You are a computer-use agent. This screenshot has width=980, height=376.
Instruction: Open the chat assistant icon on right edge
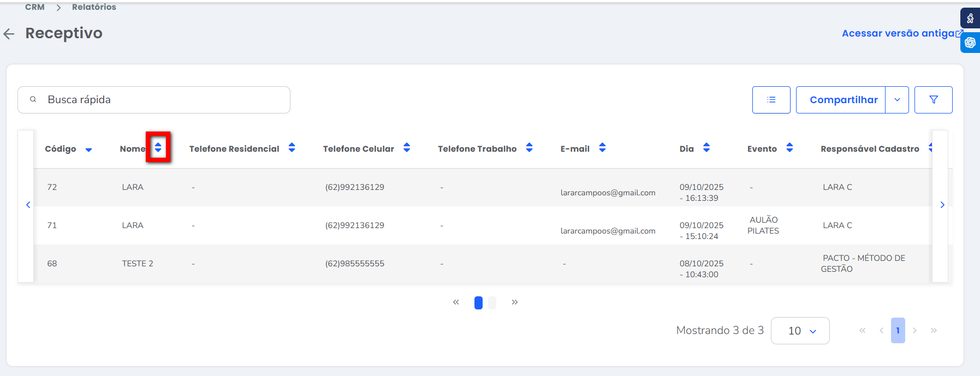[x=970, y=43]
